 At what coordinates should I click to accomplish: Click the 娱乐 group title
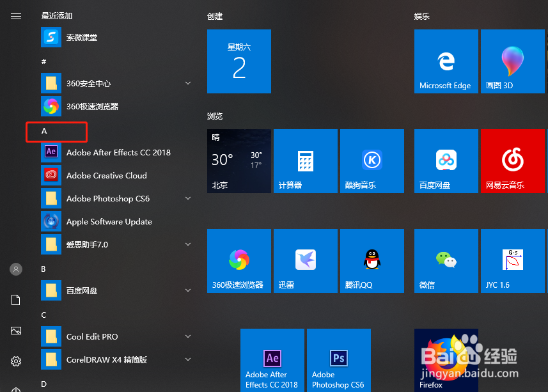click(422, 17)
